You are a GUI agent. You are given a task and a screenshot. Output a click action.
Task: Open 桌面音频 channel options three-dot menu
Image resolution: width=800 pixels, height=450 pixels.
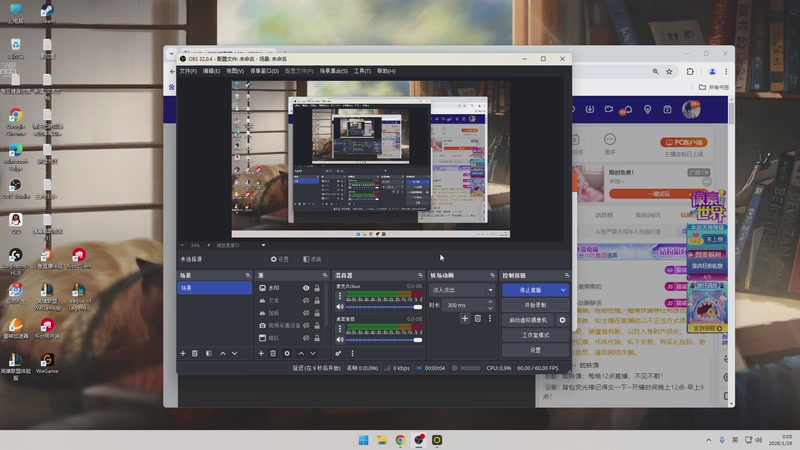340,329
